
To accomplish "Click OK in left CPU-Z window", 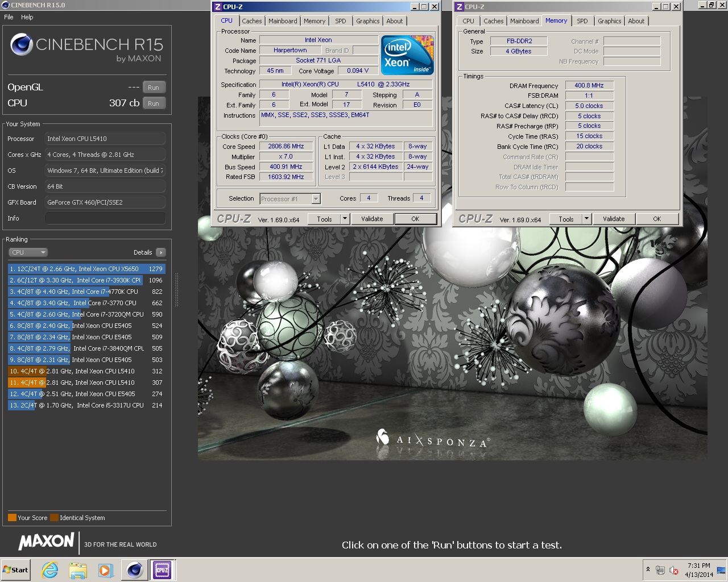I will tap(416, 219).
